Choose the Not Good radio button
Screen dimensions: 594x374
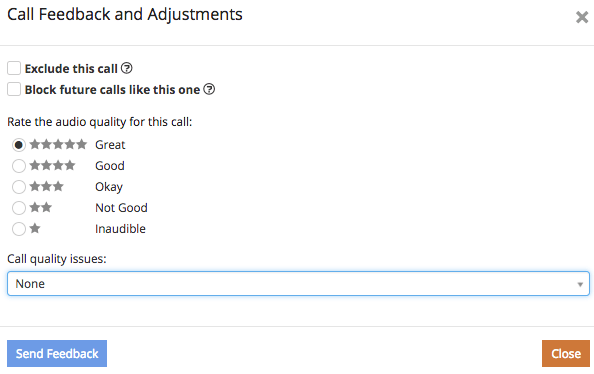[x=19, y=208]
